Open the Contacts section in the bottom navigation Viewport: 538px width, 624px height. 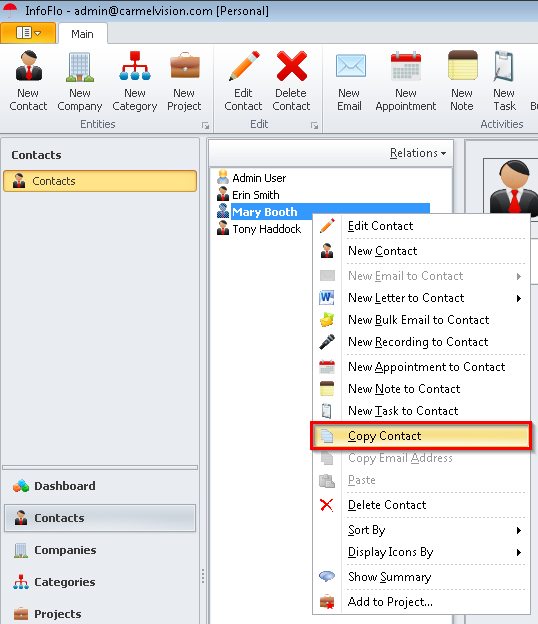pyautogui.click(x=100, y=518)
